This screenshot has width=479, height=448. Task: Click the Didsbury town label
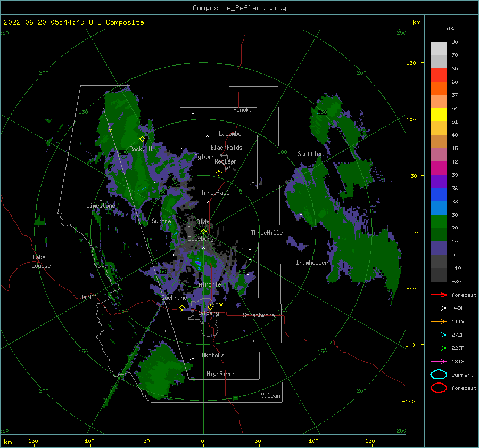(201, 239)
